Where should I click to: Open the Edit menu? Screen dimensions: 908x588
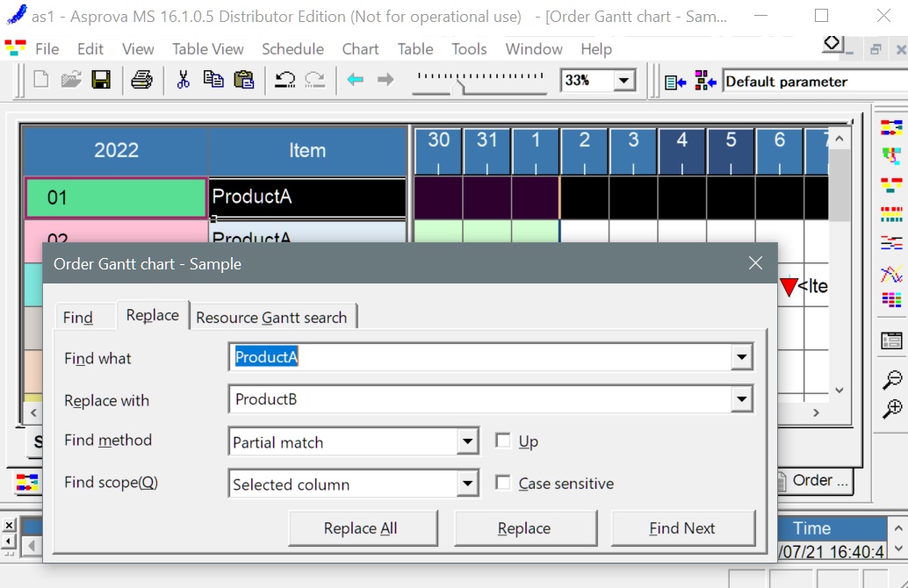point(90,49)
